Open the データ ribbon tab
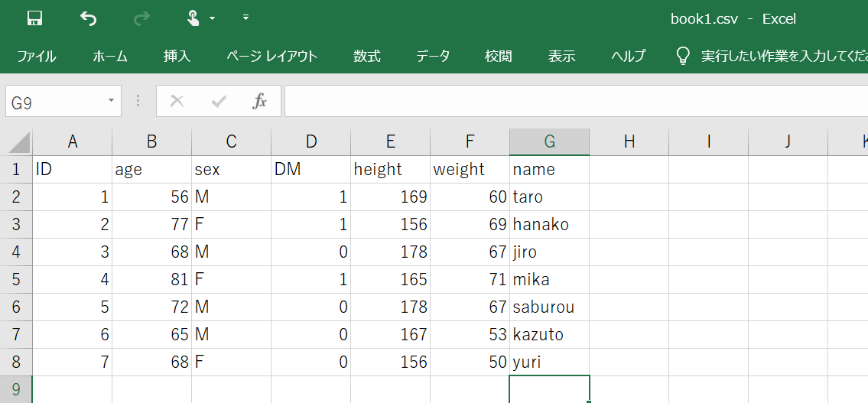The width and height of the screenshot is (868, 403). click(433, 56)
